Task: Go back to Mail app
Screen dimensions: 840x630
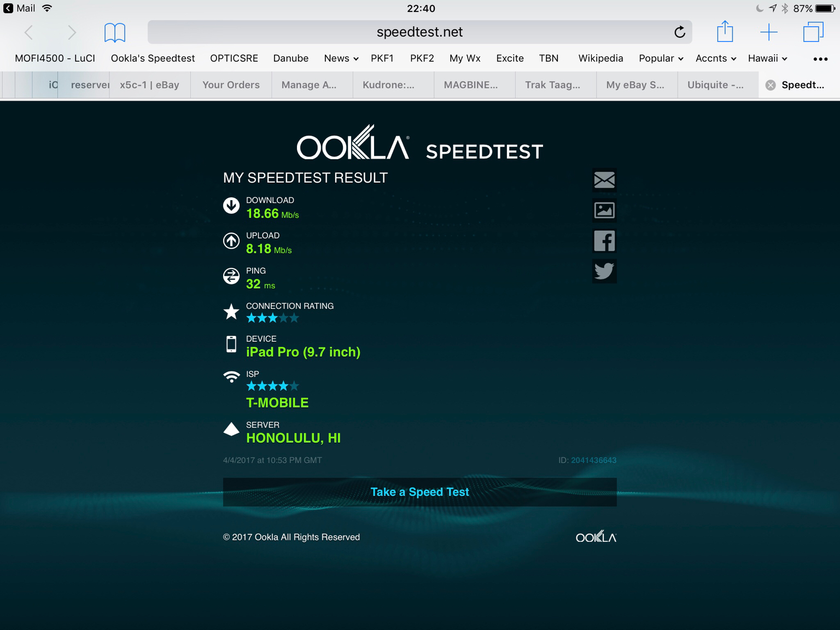Action: pyautogui.click(x=20, y=8)
